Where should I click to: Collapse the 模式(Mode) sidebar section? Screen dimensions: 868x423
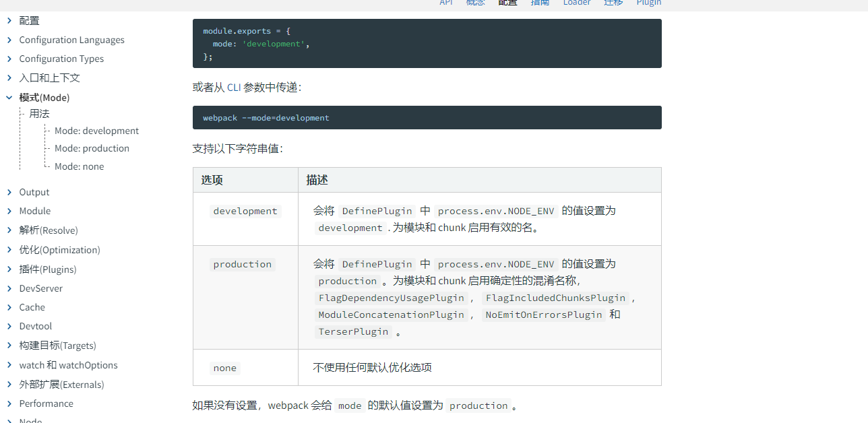(9, 98)
